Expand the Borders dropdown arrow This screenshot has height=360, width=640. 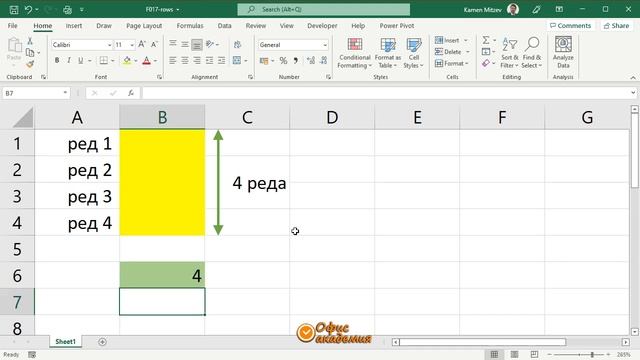[x=113, y=61]
